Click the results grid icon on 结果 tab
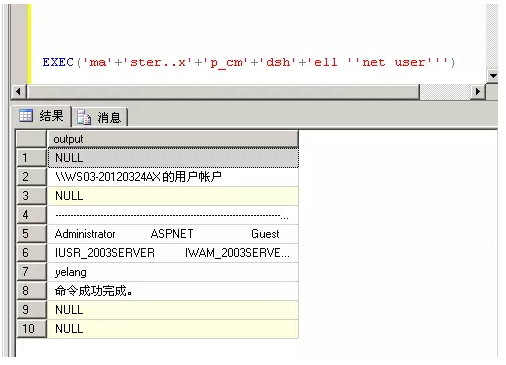 tap(26, 116)
